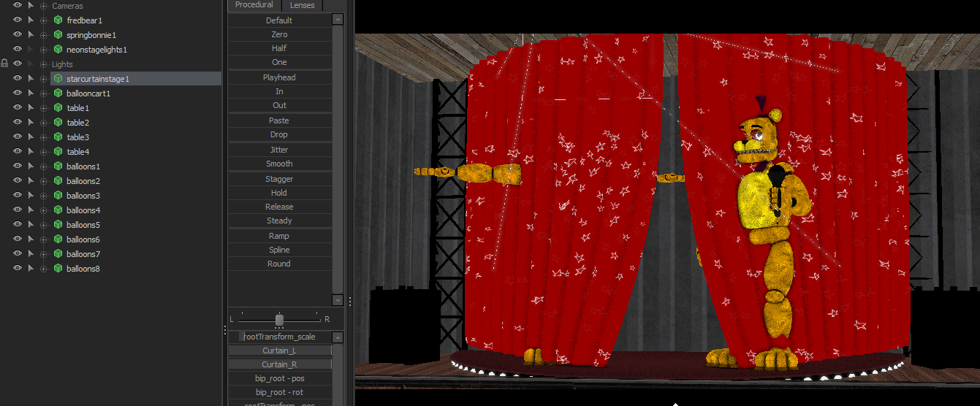Expand the table1 tree node
The image size is (980, 406).
tap(44, 108)
